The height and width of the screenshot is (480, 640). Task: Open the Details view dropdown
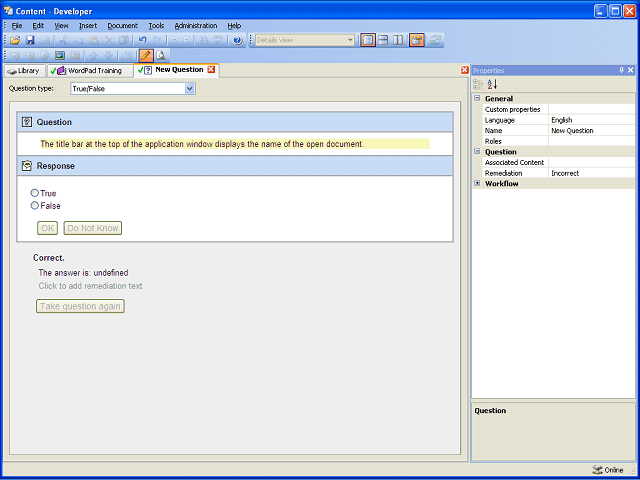pos(350,40)
